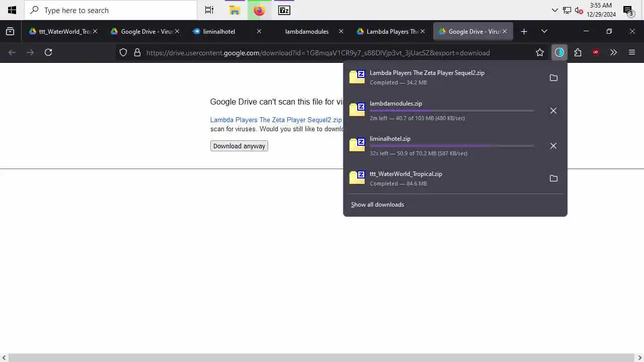This screenshot has width=644, height=362.
Task: Open the Lambda Players Sequel2.zip page link
Action: click(x=276, y=120)
